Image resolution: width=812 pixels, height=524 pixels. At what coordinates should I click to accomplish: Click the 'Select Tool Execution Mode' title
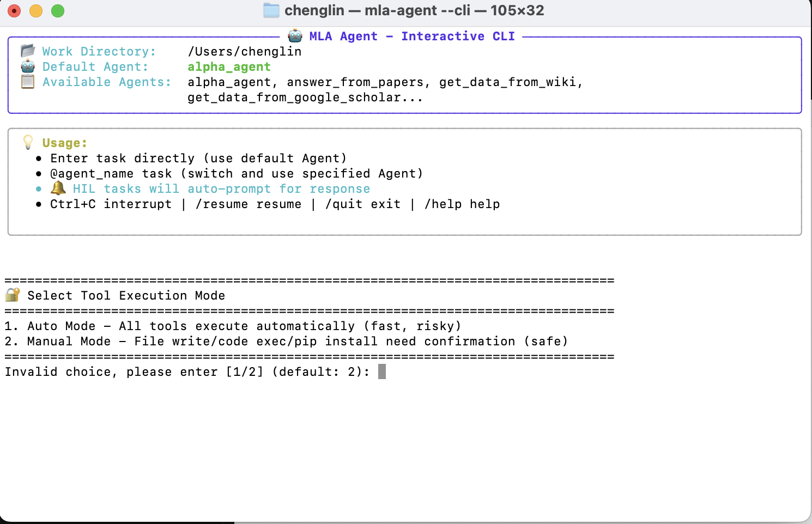[x=126, y=295]
